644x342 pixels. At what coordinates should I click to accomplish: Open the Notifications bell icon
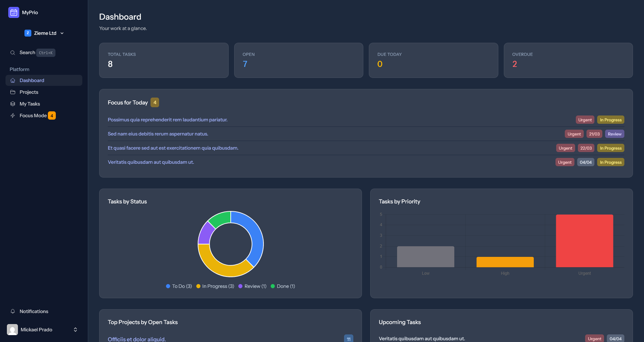pyautogui.click(x=13, y=311)
